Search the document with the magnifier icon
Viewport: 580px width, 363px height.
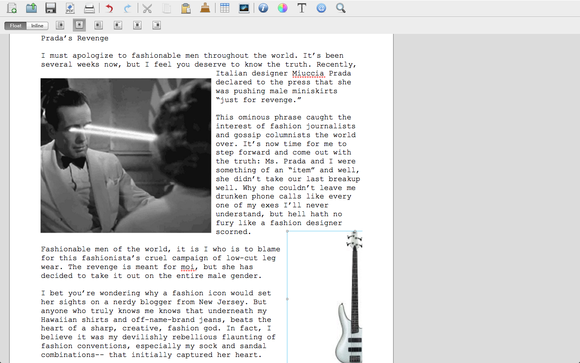coord(341,8)
